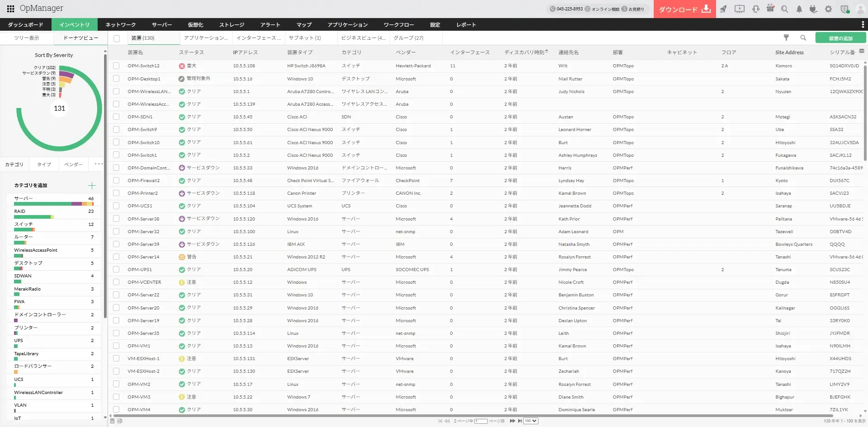Click the お見積り quote icon

click(x=624, y=9)
